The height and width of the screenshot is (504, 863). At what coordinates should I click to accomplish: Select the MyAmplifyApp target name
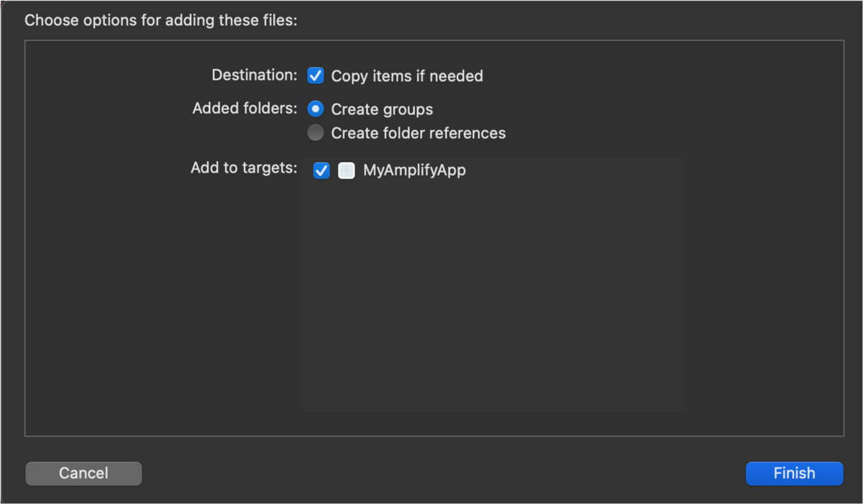(414, 170)
